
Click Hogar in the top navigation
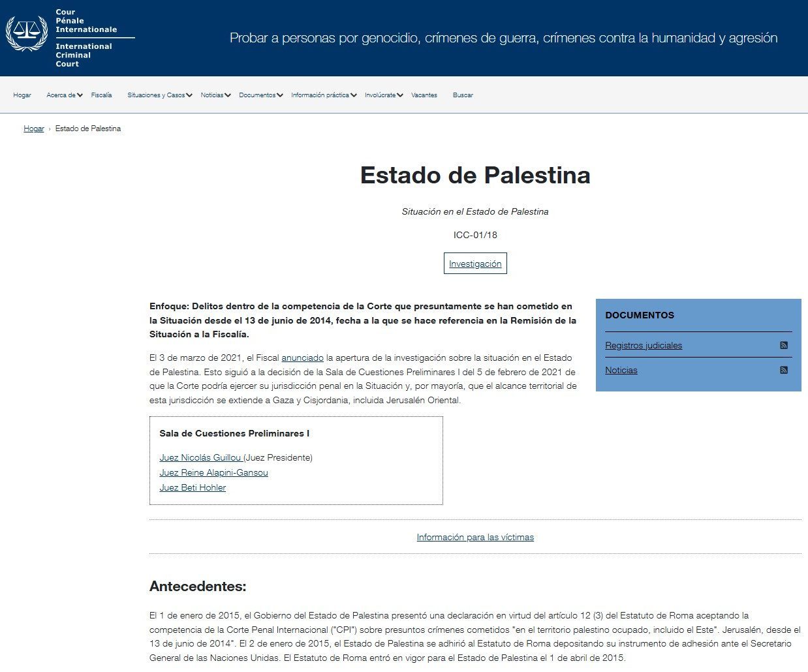pyautogui.click(x=22, y=95)
